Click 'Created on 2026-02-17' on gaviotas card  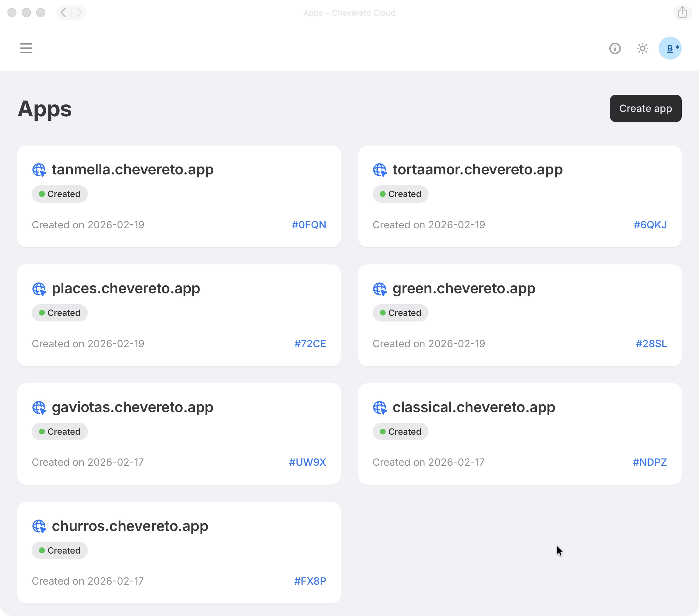[x=88, y=462]
